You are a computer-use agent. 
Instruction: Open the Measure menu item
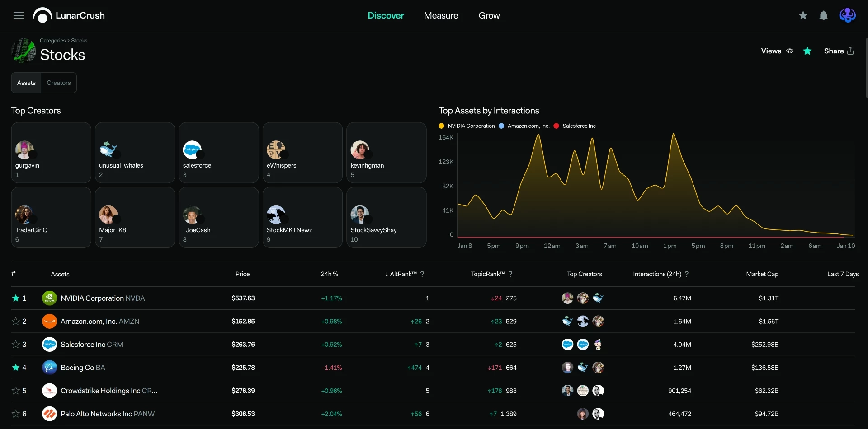(x=441, y=15)
